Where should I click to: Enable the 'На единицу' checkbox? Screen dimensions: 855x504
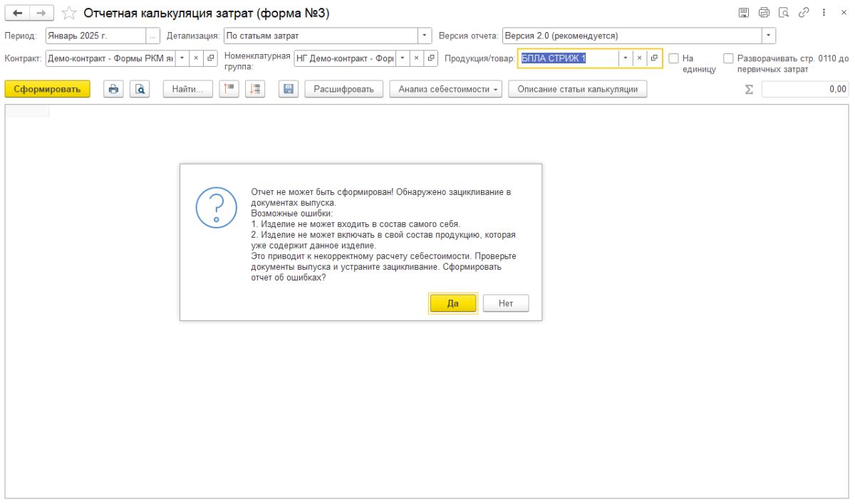(x=674, y=58)
